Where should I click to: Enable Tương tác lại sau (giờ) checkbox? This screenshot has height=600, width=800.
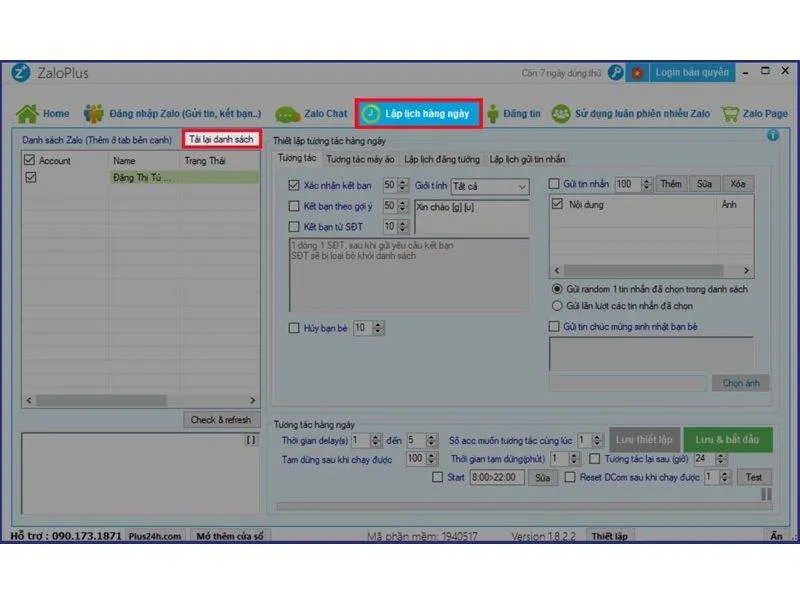(x=594, y=459)
